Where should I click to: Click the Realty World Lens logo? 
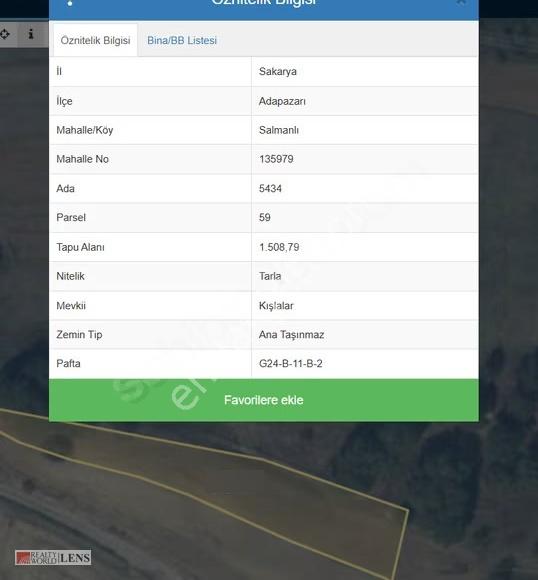(x=53, y=557)
